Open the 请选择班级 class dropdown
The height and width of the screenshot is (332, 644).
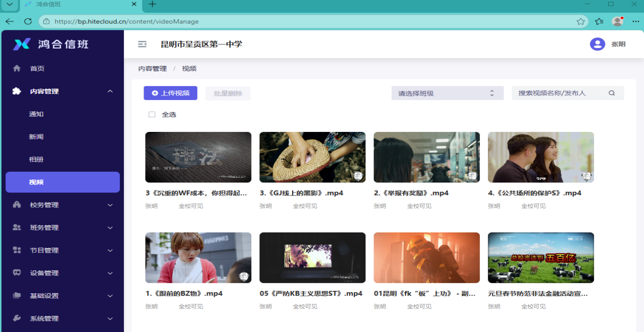447,92
